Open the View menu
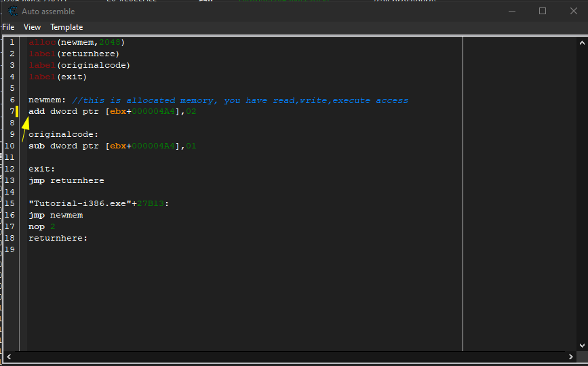The width and height of the screenshot is (588, 366). (32, 27)
